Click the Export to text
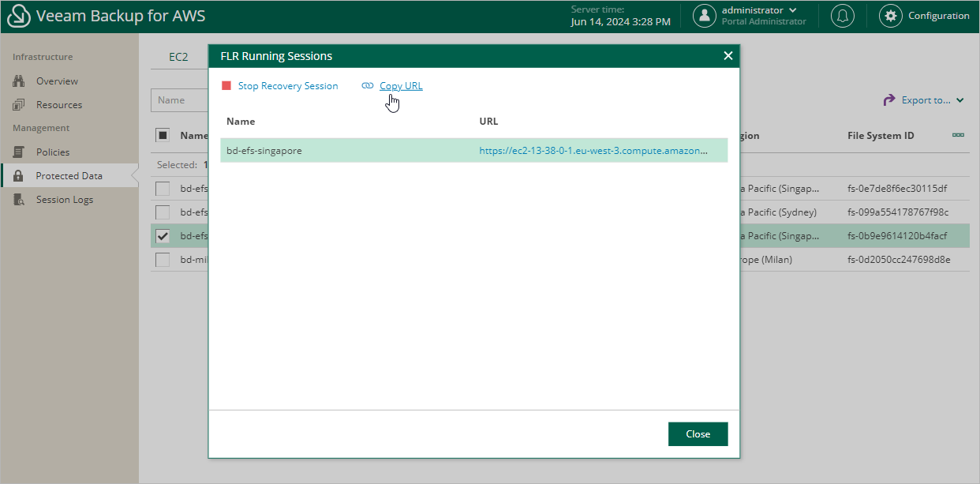Viewport: 980px width, 484px height. coord(926,100)
